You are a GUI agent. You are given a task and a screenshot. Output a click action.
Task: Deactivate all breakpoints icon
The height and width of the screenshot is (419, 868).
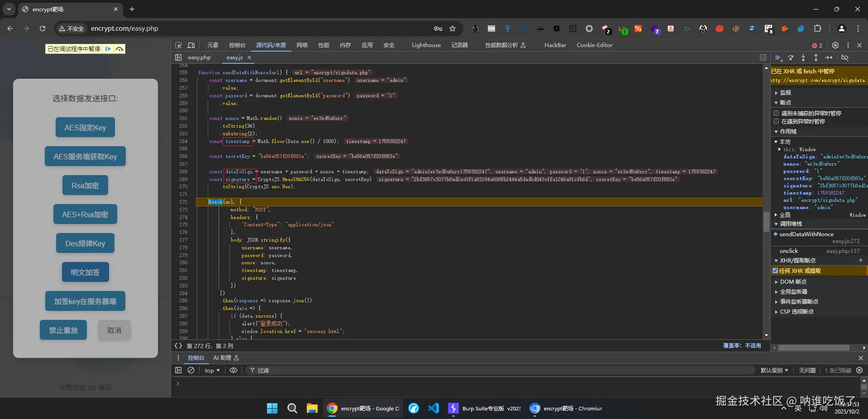844,58
